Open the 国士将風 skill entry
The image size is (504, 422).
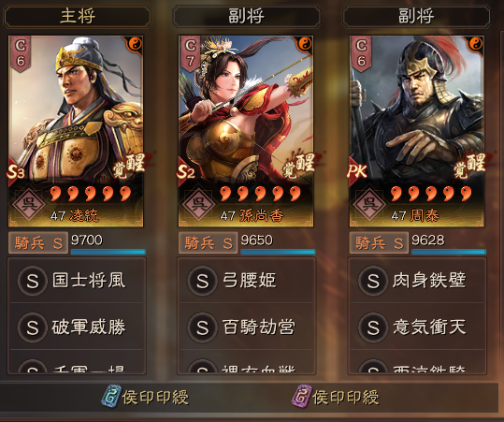[77, 281]
